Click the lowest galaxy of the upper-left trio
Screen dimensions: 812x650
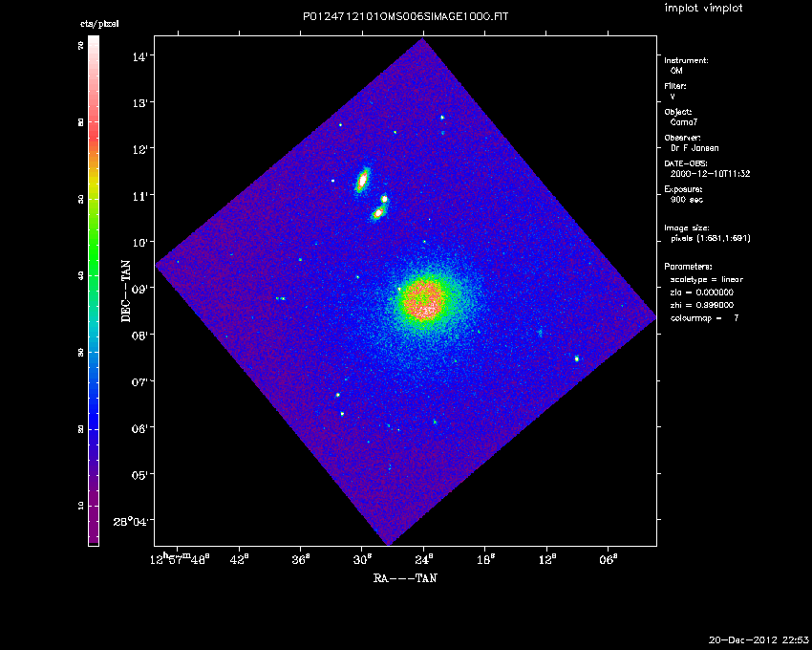(x=377, y=213)
